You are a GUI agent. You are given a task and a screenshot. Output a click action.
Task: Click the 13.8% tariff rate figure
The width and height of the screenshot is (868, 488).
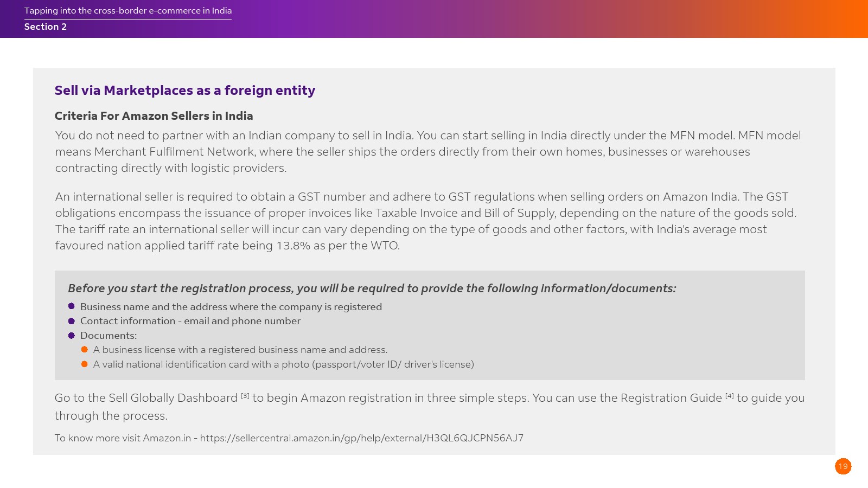tap(293, 246)
